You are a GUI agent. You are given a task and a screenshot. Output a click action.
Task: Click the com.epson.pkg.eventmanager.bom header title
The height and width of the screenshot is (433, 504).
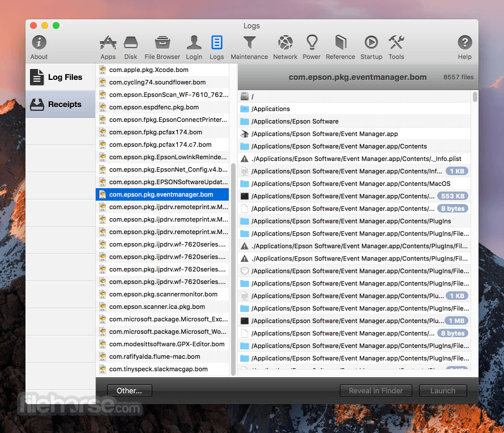pos(357,77)
